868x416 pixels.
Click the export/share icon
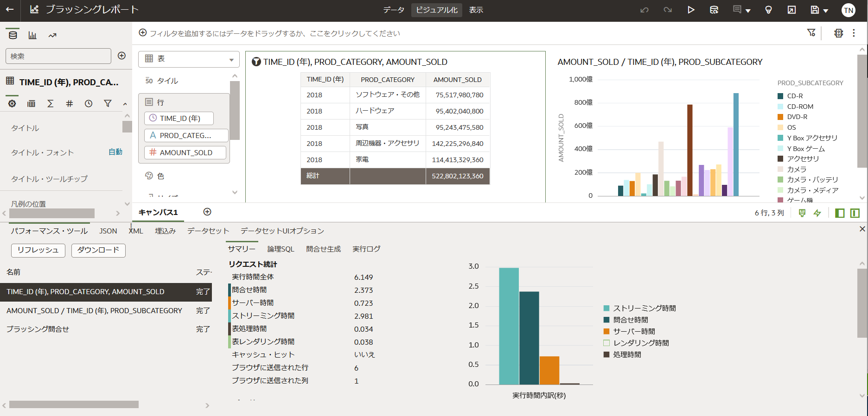791,10
